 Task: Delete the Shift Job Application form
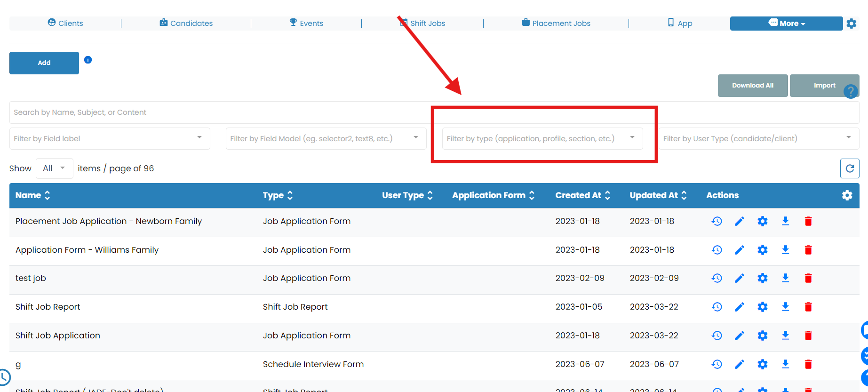pos(808,336)
